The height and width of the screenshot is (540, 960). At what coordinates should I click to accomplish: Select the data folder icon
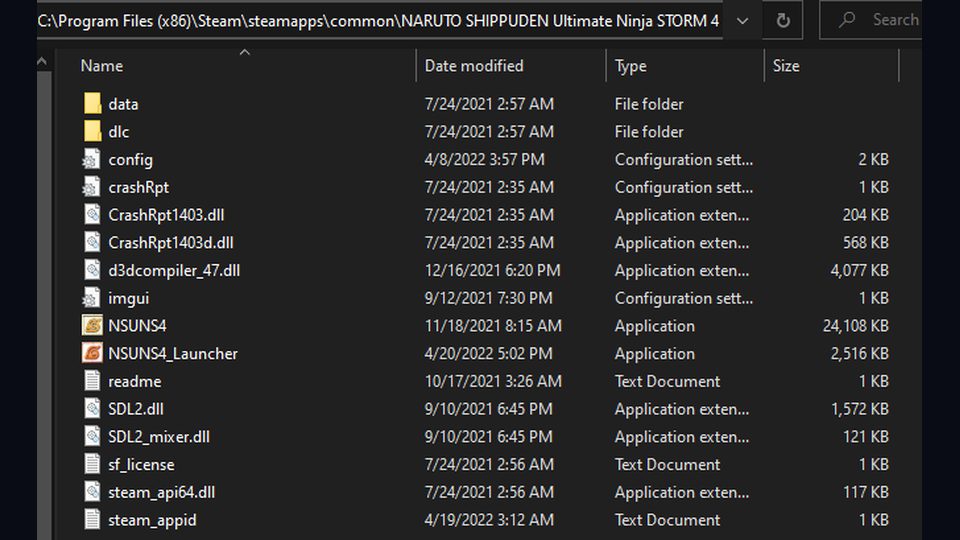[x=92, y=103]
